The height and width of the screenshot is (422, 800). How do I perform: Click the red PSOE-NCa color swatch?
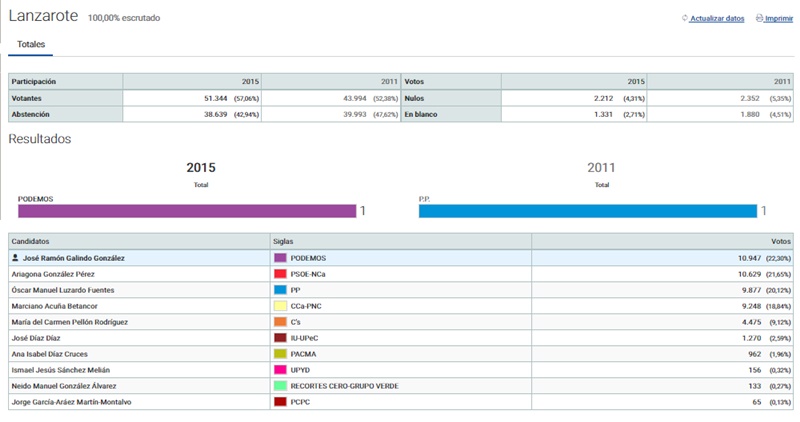280,274
